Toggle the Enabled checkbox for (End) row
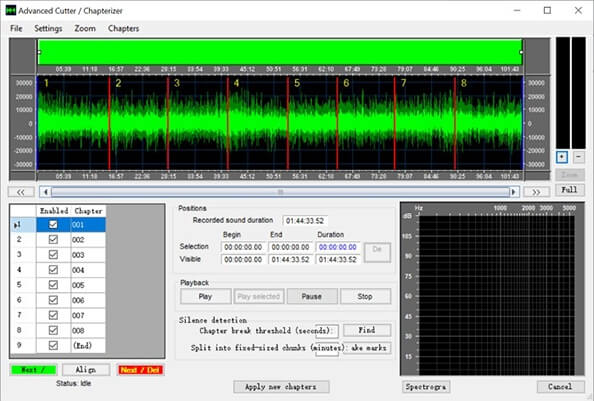The image size is (594, 401). (x=53, y=345)
